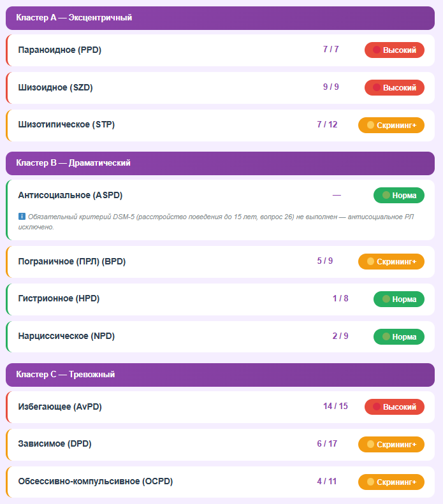443x504 pixels.
Task: Click the 7 / 12 score for Шизотипическое
Action: [x=327, y=124]
